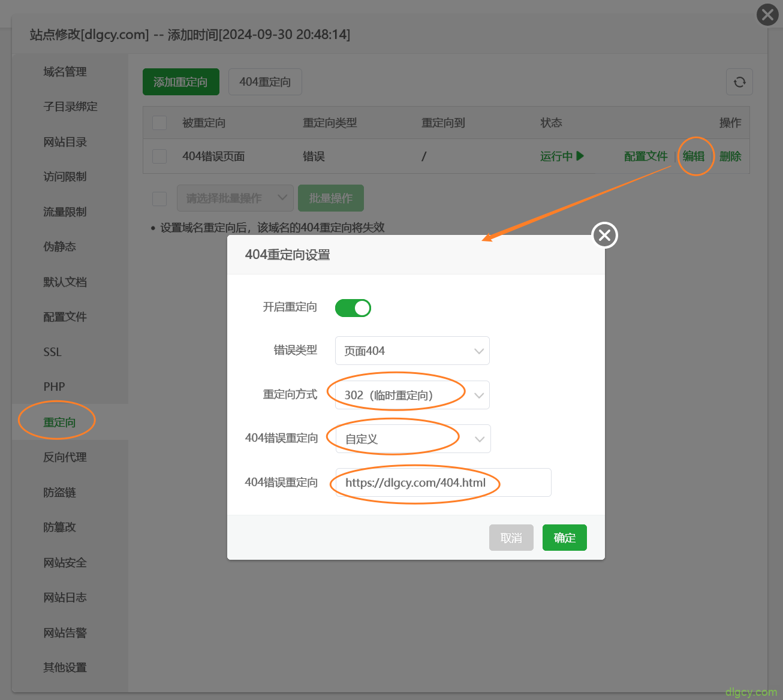Click the 确定 button
Image resolution: width=783 pixels, height=700 pixels.
pos(565,538)
